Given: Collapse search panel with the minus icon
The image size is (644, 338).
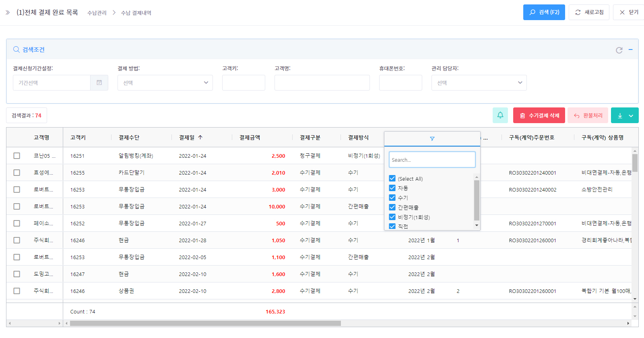Looking at the screenshot, I should 631,49.
